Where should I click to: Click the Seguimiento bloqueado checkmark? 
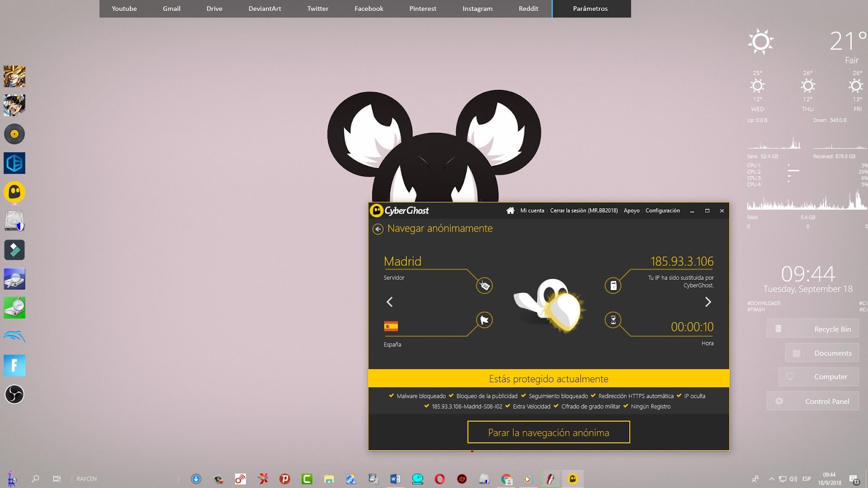click(524, 396)
